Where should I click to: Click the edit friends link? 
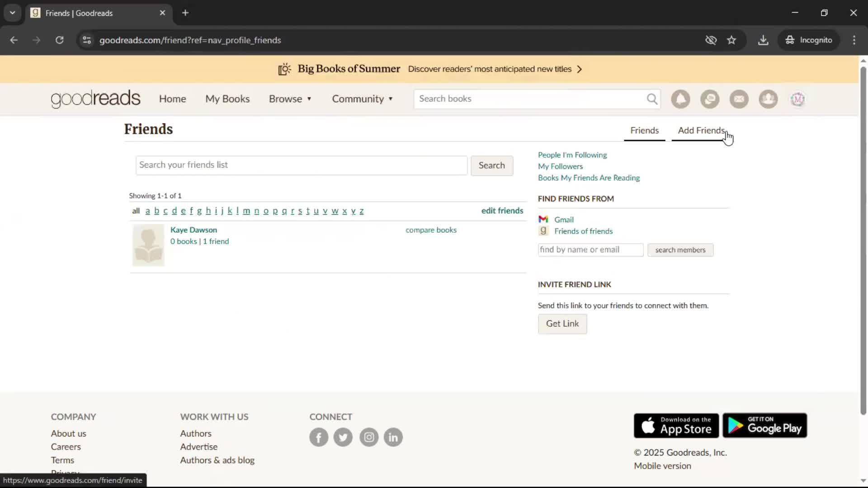pyautogui.click(x=502, y=211)
